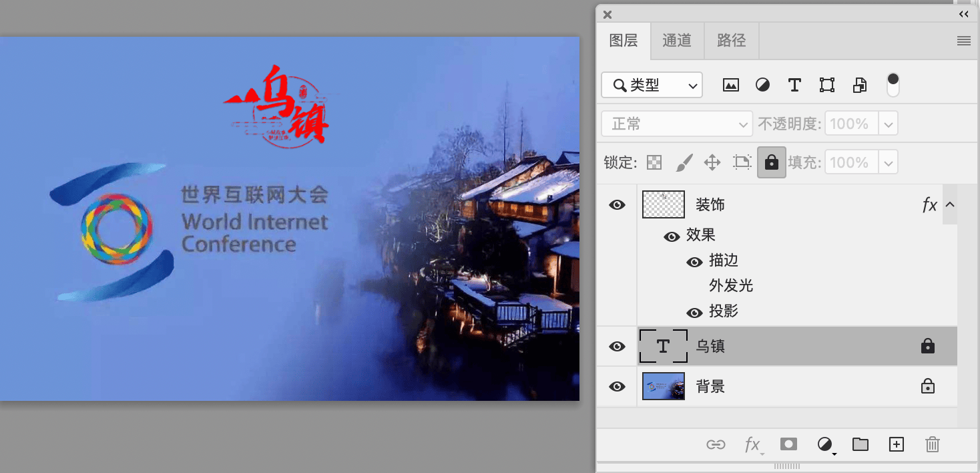Filter for text type layers
The height and width of the screenshot is (473, 980).
pyautogui.click(x=794, y=85)
